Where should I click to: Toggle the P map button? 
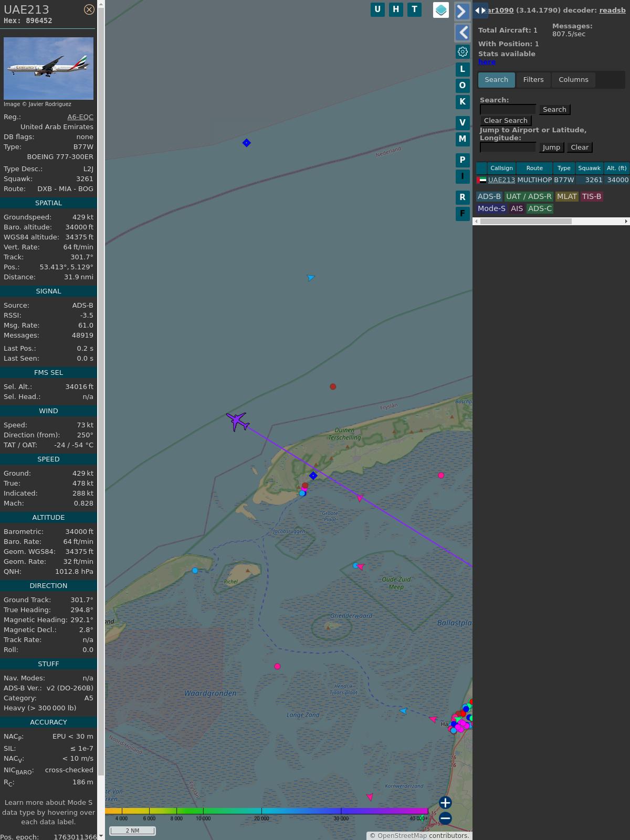pos(463,160)
